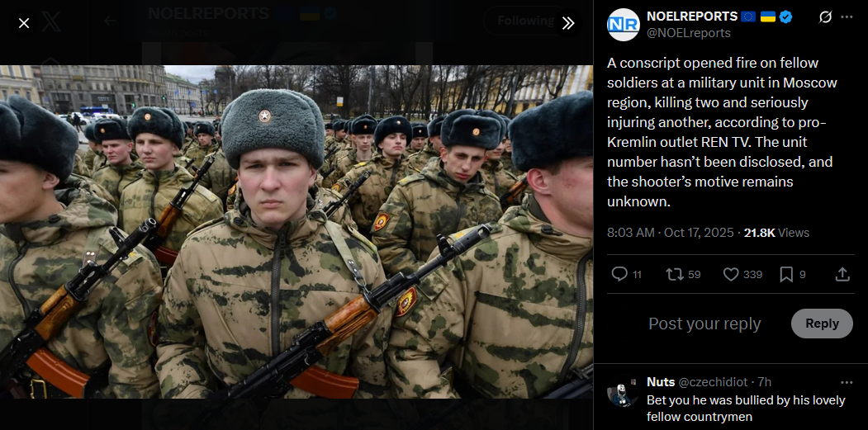Open the @czechidiot profile link
This screenshot has width=868, height=430.
pos(713,382)
